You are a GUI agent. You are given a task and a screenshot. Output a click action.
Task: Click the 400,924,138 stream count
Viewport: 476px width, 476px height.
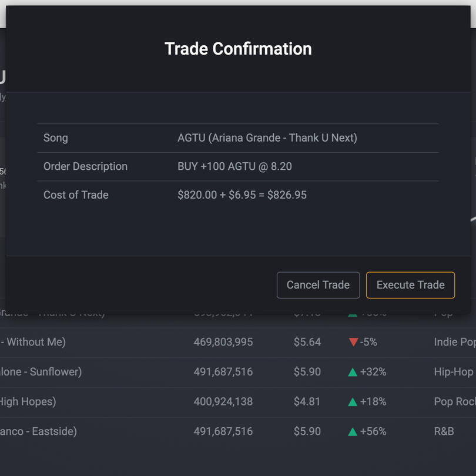223,402
